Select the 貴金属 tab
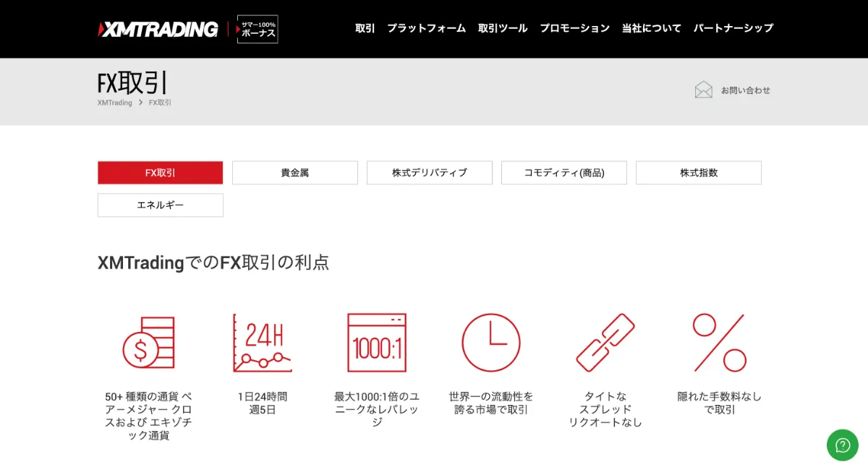The width and height of the screenshot is (868, 470). point(294,172)
